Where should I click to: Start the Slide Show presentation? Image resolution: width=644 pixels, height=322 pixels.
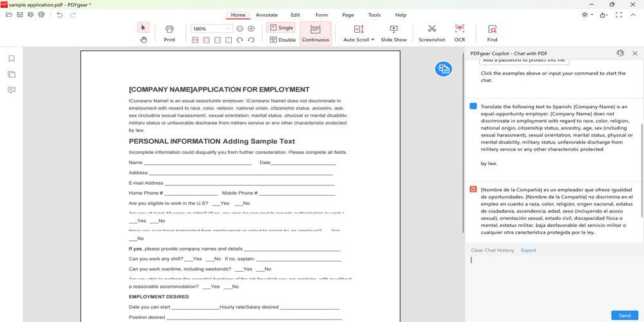[x=393, y=32]
